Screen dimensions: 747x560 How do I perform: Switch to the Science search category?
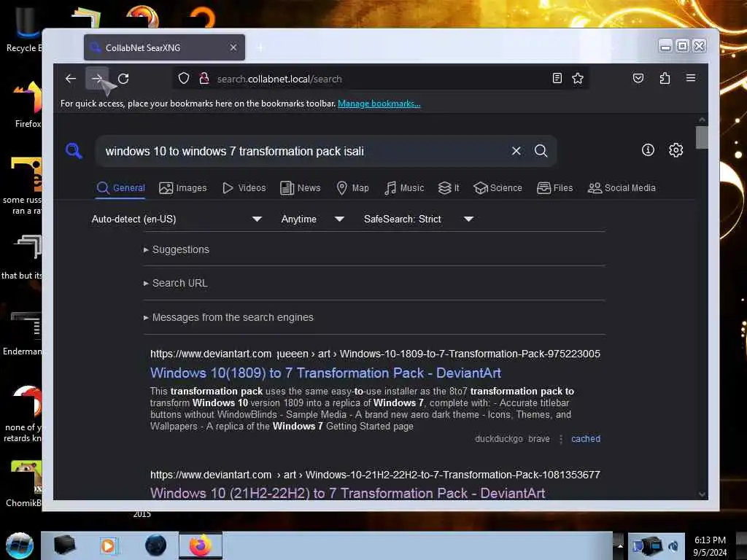pyautogui.click(x=498, y=187)
